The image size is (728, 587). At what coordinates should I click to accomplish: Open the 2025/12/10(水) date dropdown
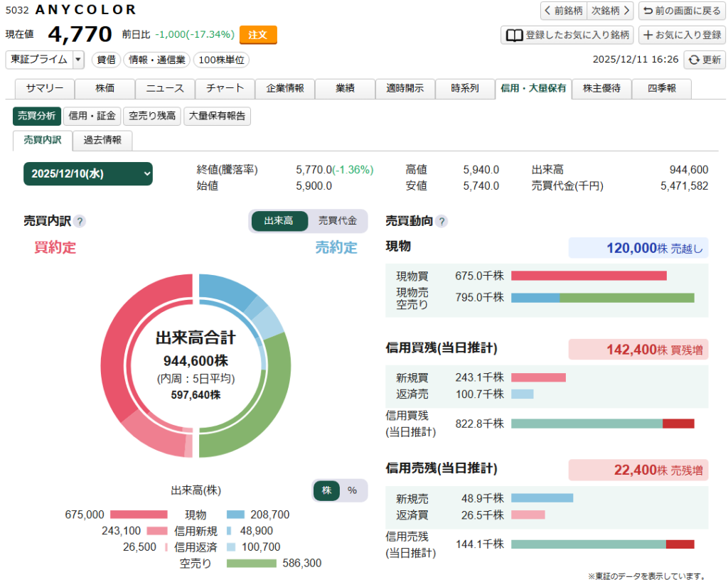point(88,173)
